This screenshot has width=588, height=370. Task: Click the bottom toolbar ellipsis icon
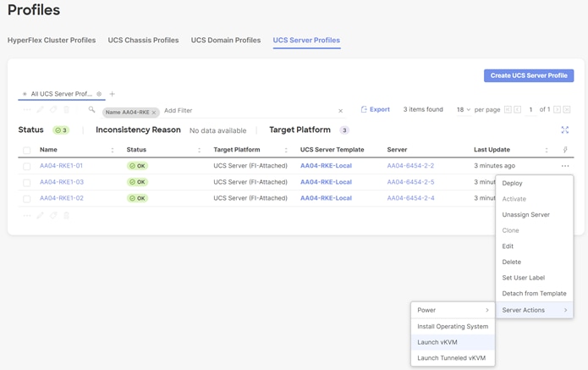point(27,215)
